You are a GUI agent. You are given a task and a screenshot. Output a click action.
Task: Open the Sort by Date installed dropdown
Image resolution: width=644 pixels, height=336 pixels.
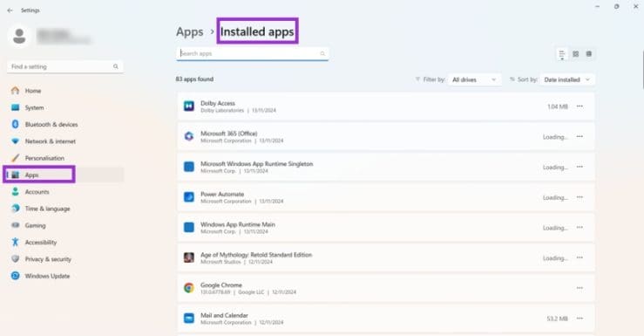click(x=567, y=79)
